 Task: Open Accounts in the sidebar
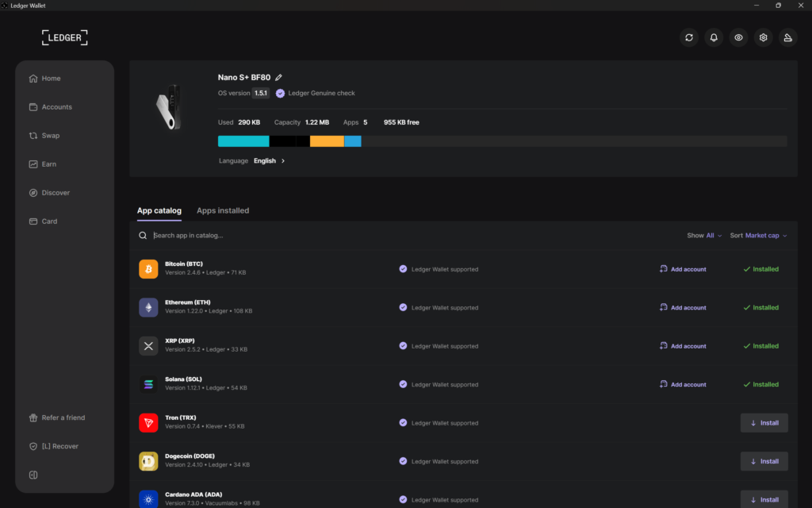click(51, 107)
